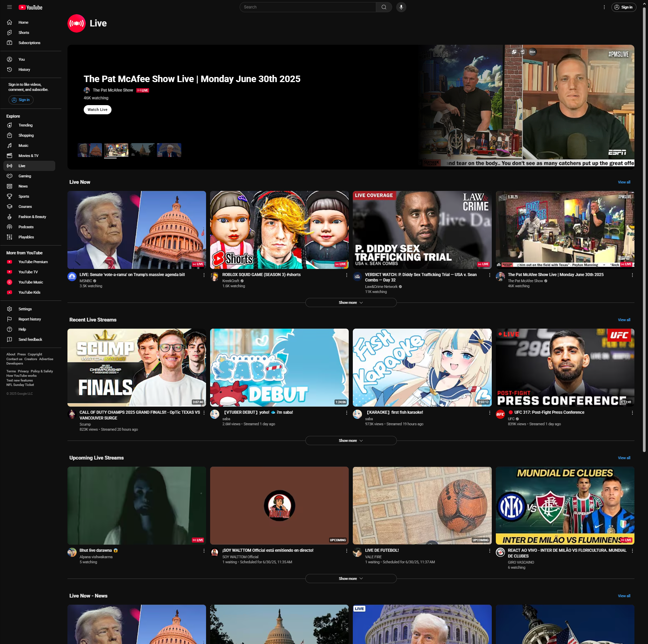
Task: Select Gaming in the Explore menu
Action: [x=25, y=176]
